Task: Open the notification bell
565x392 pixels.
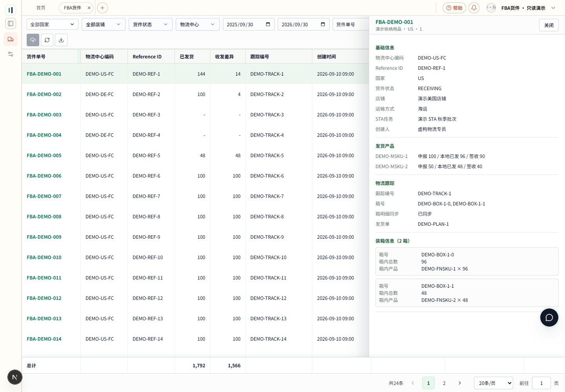Action: [474, 8]
